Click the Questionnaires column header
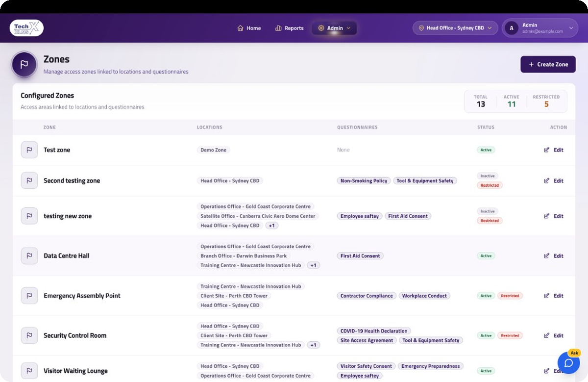Screen dimensions: 588x382 click(x=357, y=127)
